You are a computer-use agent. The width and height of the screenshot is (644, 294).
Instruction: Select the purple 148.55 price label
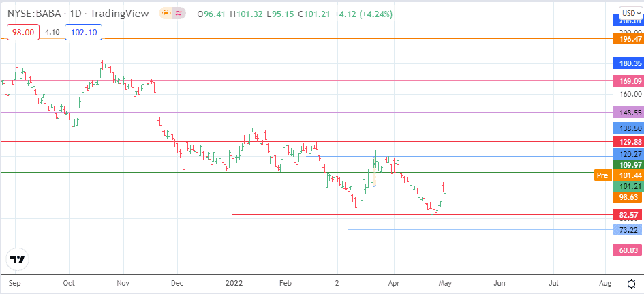coord(628,112)
